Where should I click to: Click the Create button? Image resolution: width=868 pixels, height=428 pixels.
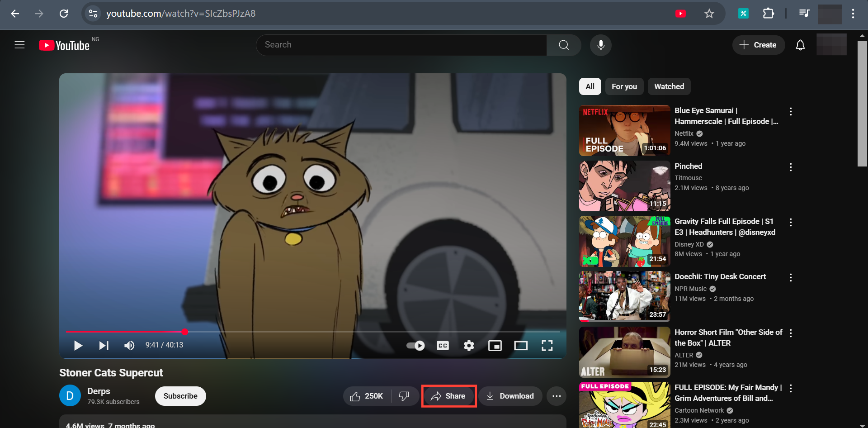759,45
